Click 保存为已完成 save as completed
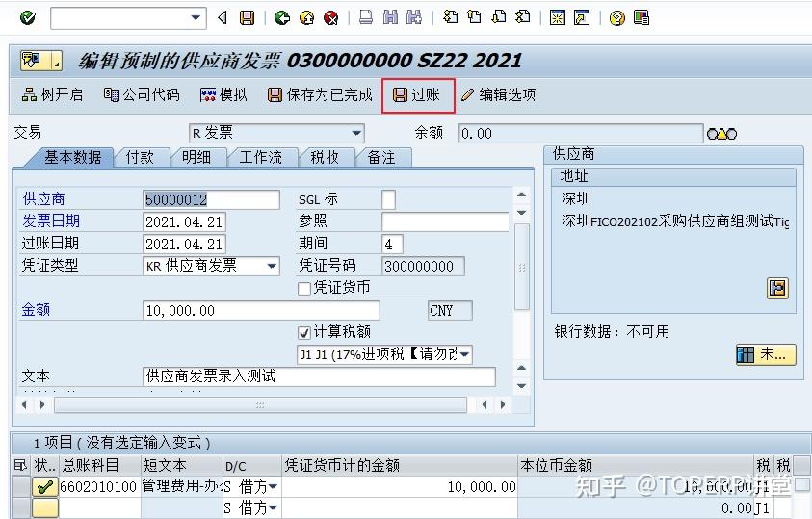The width and height of the screenshot is (812, 519). tap(320, 94)
